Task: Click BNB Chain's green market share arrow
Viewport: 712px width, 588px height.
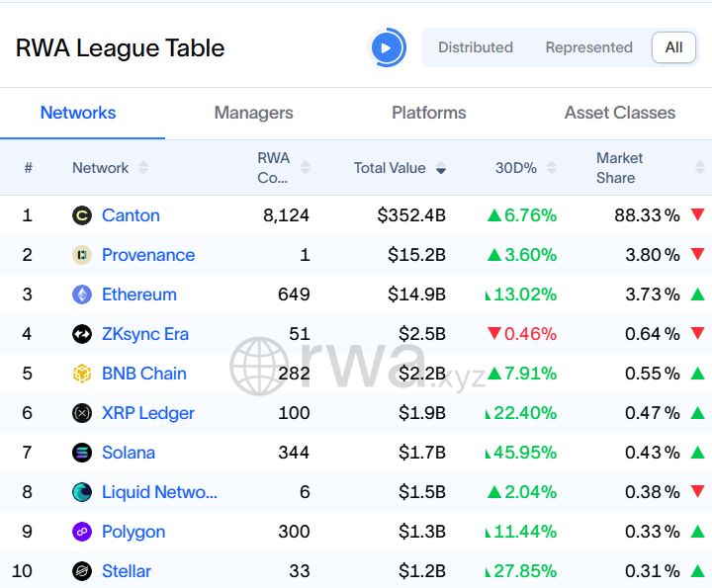Action: tap(697, 374)
